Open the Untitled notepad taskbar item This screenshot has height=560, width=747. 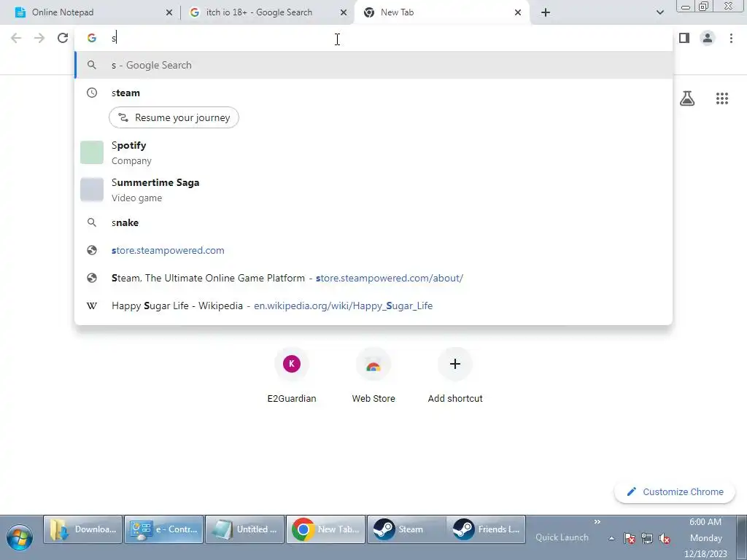(245, 529)
